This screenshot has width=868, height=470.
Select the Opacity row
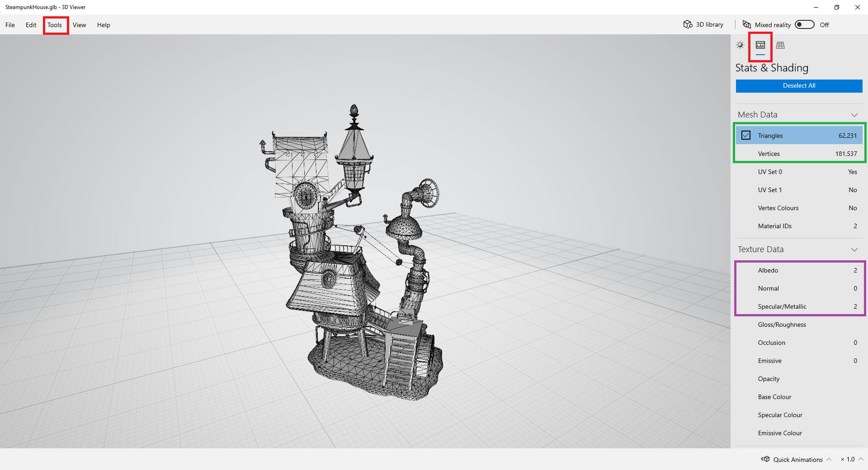(x=799, y=379)
